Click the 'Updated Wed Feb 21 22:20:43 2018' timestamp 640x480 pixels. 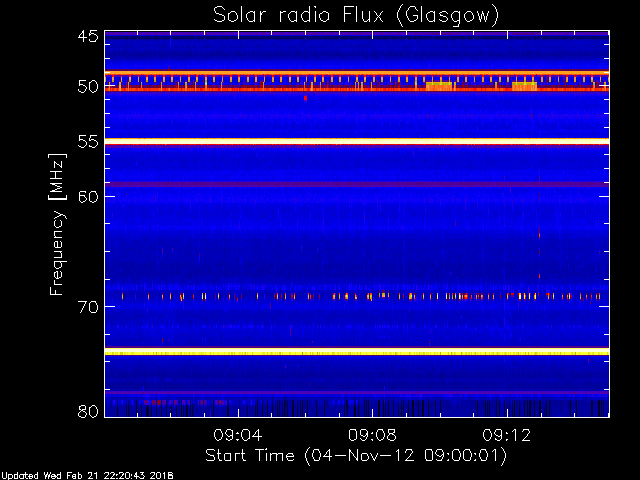(x=87, y=476)
